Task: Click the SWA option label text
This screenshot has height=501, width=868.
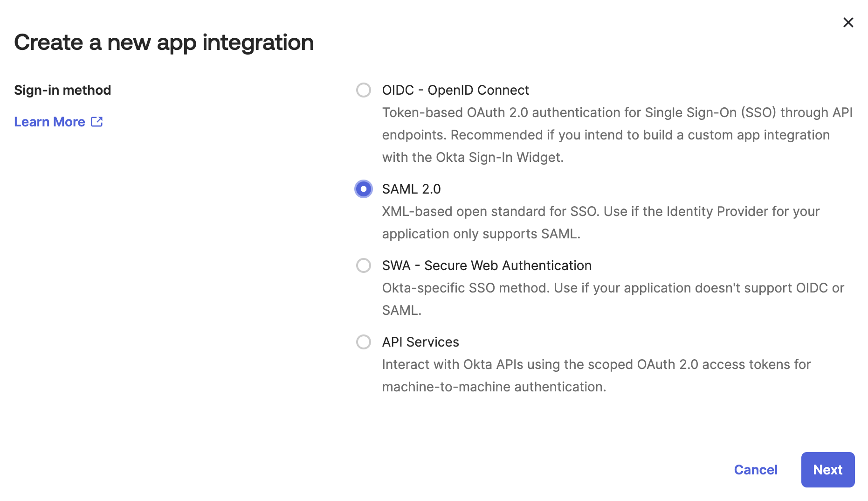Action: pos(486,265)
